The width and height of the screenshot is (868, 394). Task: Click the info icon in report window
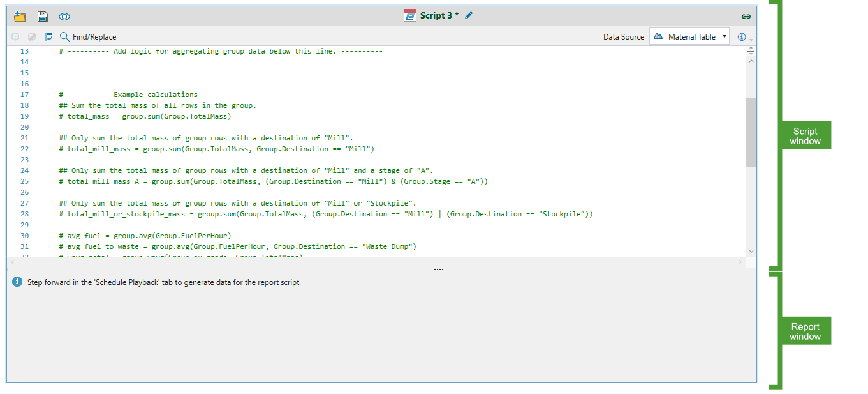click(17, 282)
